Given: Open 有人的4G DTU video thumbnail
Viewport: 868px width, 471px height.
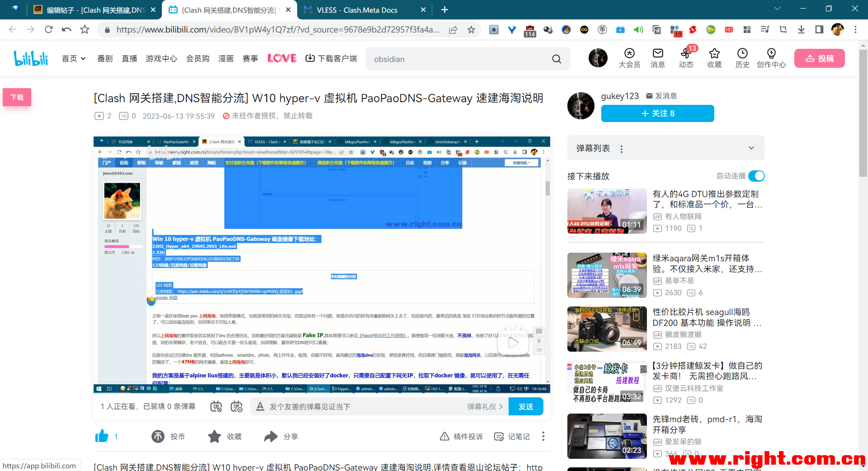Looking at the screenshot, I should tap(607, 211).
